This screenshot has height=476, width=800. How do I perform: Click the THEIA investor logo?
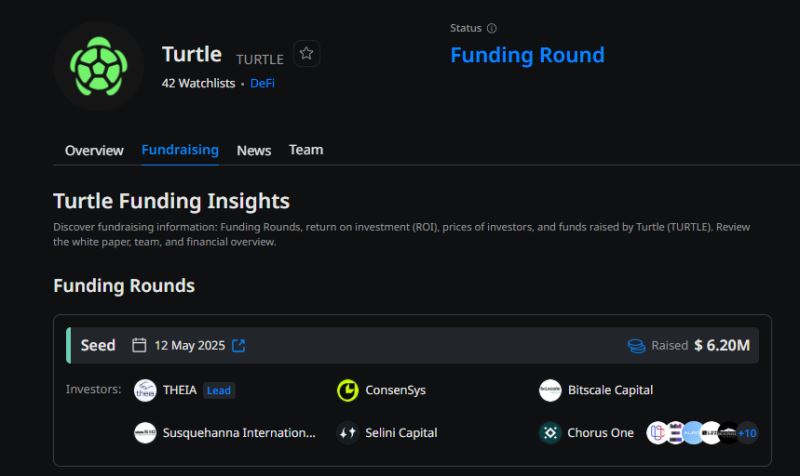[145, 390]
